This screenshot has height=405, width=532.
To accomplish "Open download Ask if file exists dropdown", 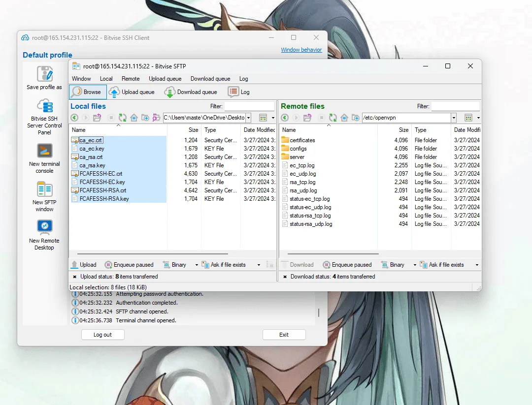I will tap(477, 265).
